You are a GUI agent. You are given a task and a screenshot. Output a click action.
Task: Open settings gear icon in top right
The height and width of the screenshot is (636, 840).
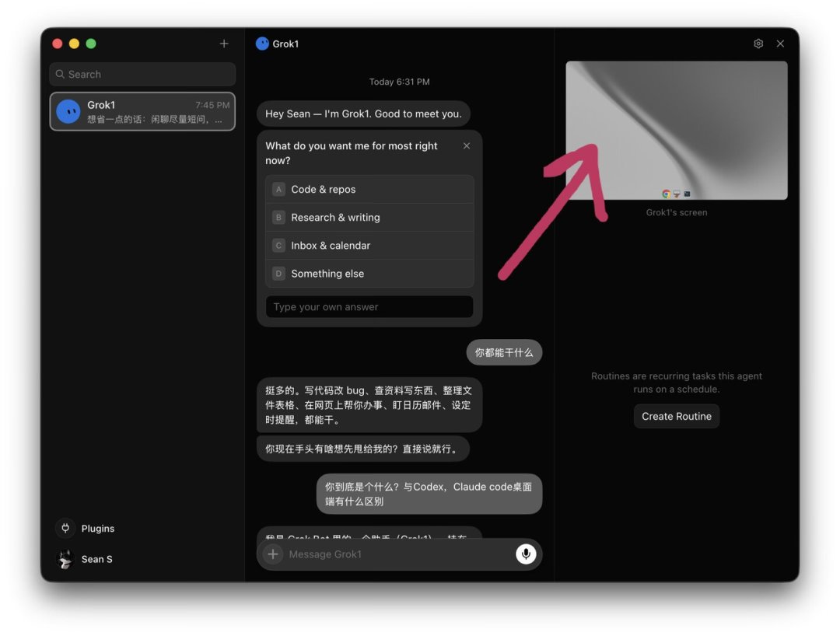[758, 44]
